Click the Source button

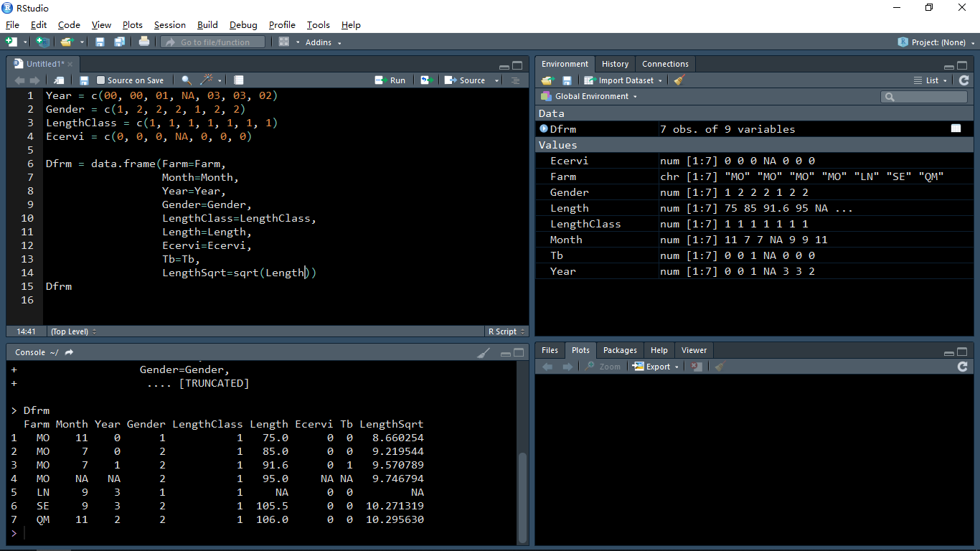click(x=466, y=80)
